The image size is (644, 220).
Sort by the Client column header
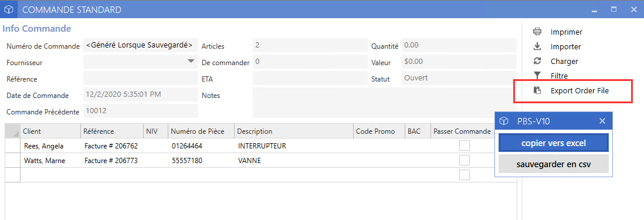pyautogui.click(x=50, y=131)
